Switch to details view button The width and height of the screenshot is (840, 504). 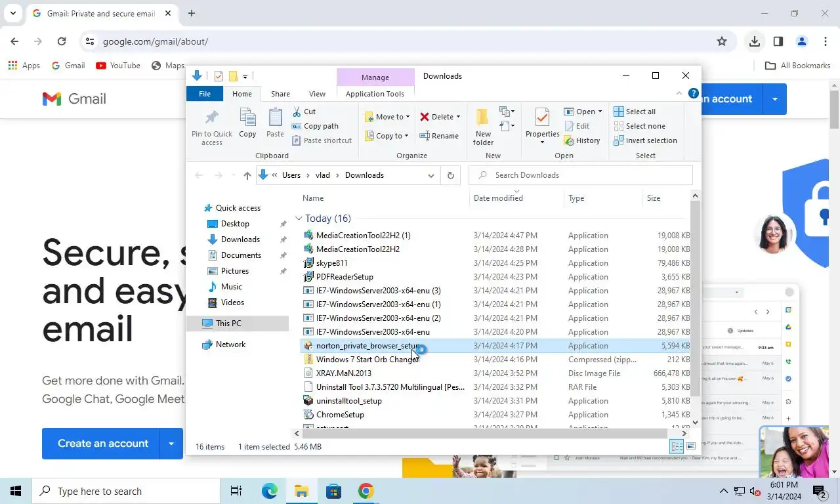tap(677, 447)
